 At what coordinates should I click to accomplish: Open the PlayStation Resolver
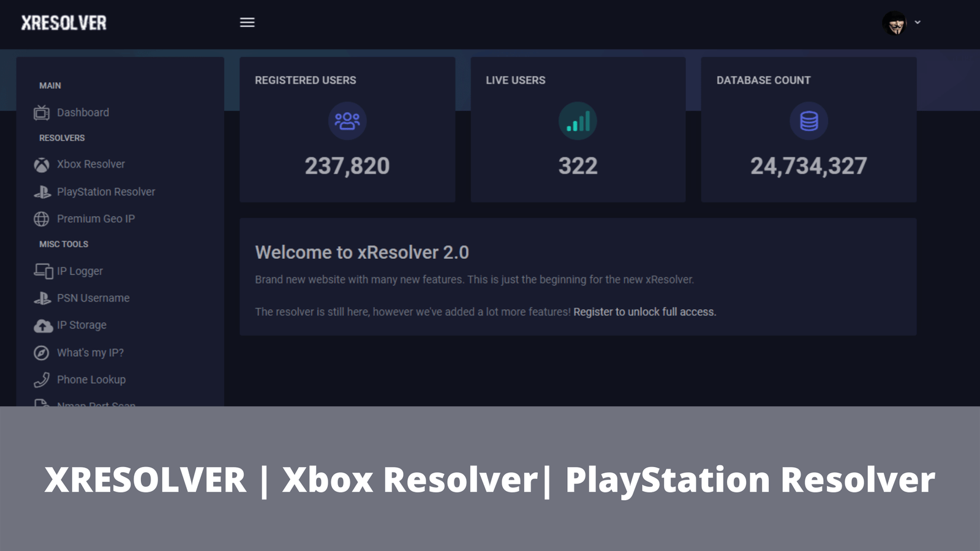point(105,191)
